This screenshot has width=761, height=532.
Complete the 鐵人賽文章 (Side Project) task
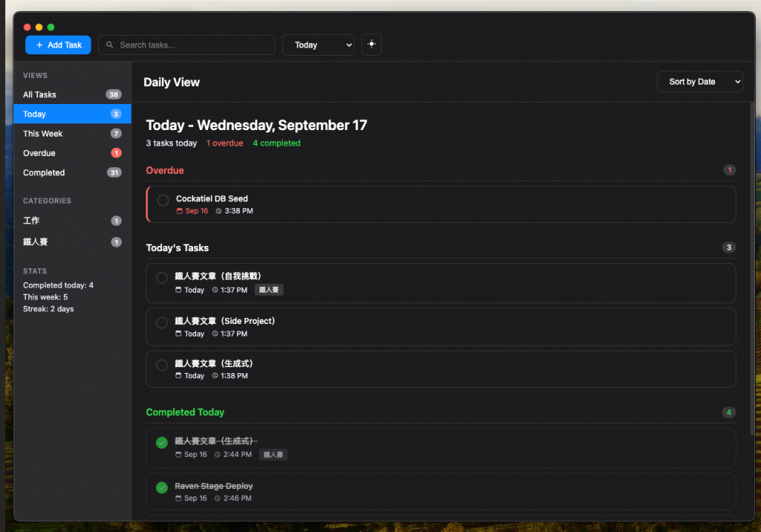(161, 322)
